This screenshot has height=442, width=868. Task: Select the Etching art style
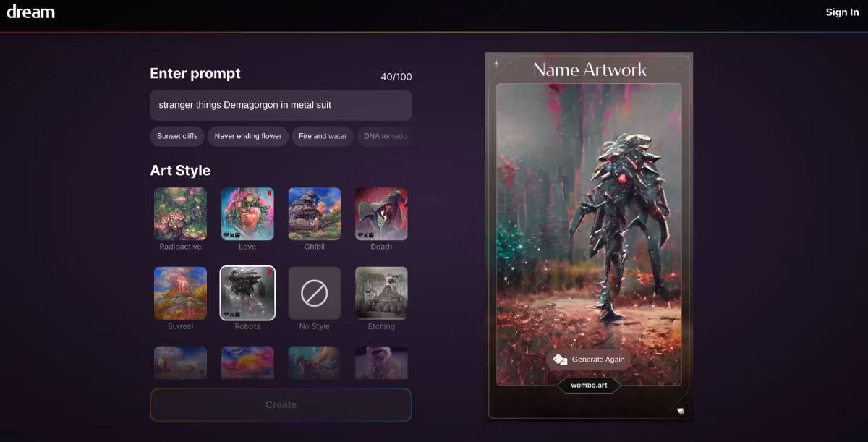click(381, 293)
